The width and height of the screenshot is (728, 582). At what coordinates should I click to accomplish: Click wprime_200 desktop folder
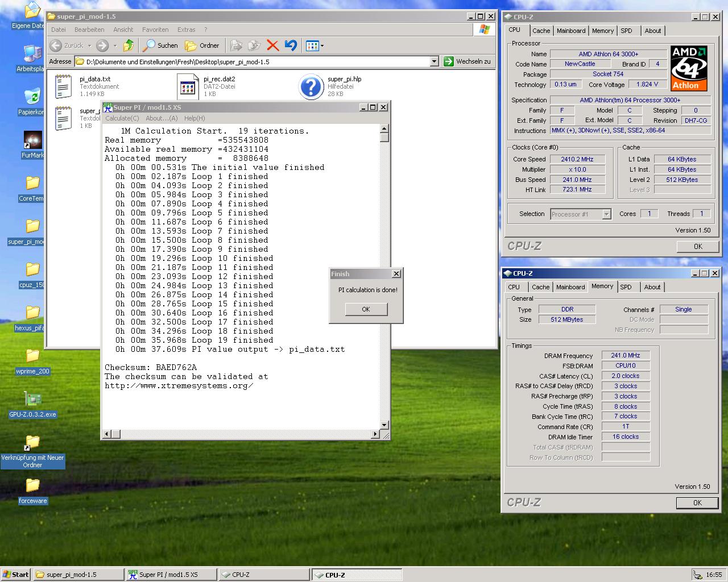[x=32, y=356]
